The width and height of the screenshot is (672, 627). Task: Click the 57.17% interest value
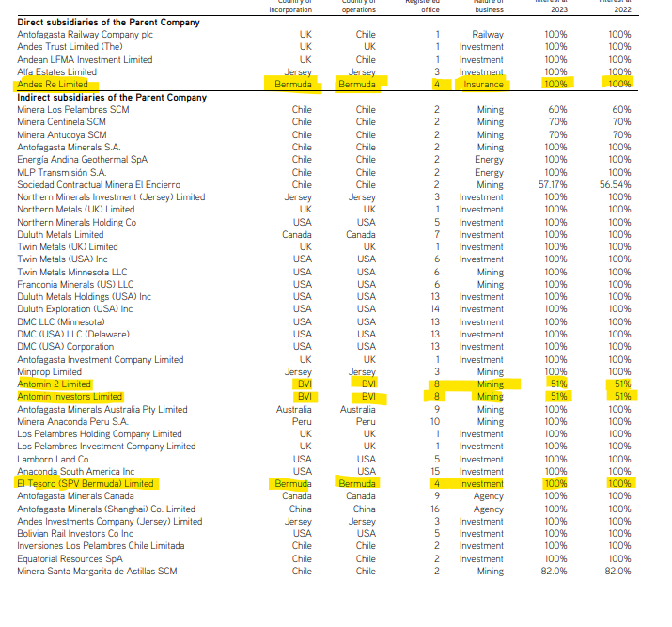(x=555, y=185)
